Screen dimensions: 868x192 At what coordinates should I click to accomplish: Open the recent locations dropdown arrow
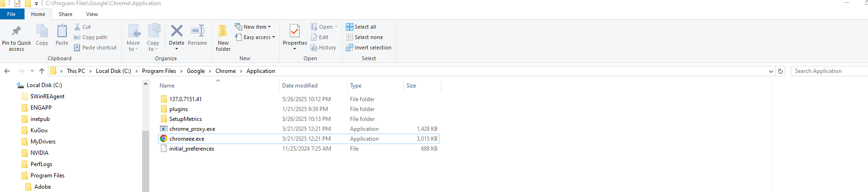pyautogui.click(x=32, y=71)
